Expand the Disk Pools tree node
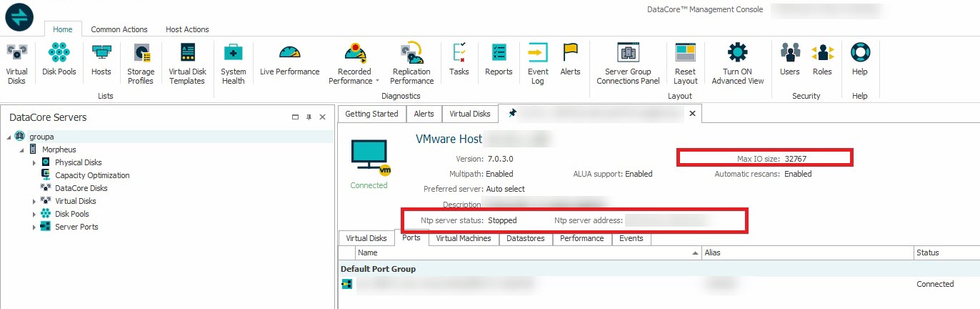This screenshot has height=309, width=980. (x=34, y=214)
